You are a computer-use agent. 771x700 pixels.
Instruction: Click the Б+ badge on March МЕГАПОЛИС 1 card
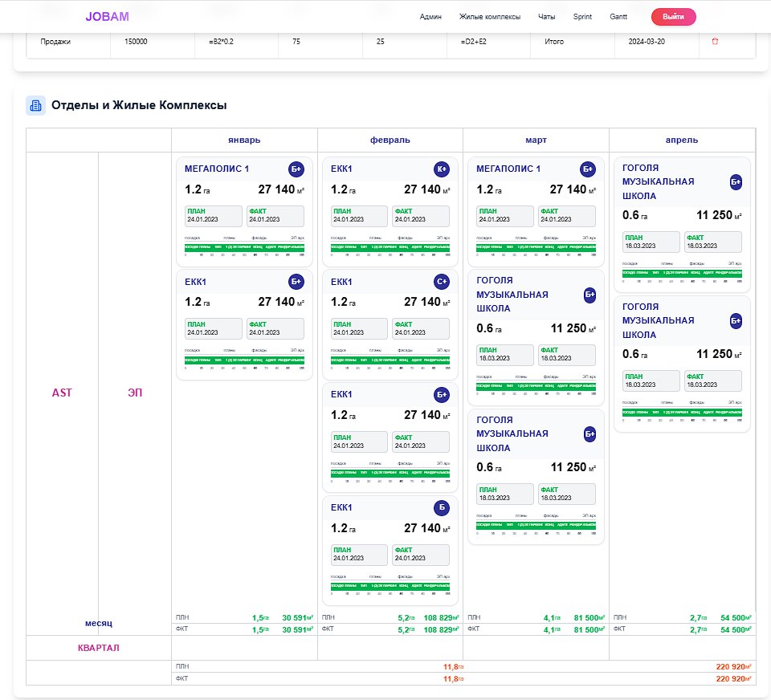588,169
